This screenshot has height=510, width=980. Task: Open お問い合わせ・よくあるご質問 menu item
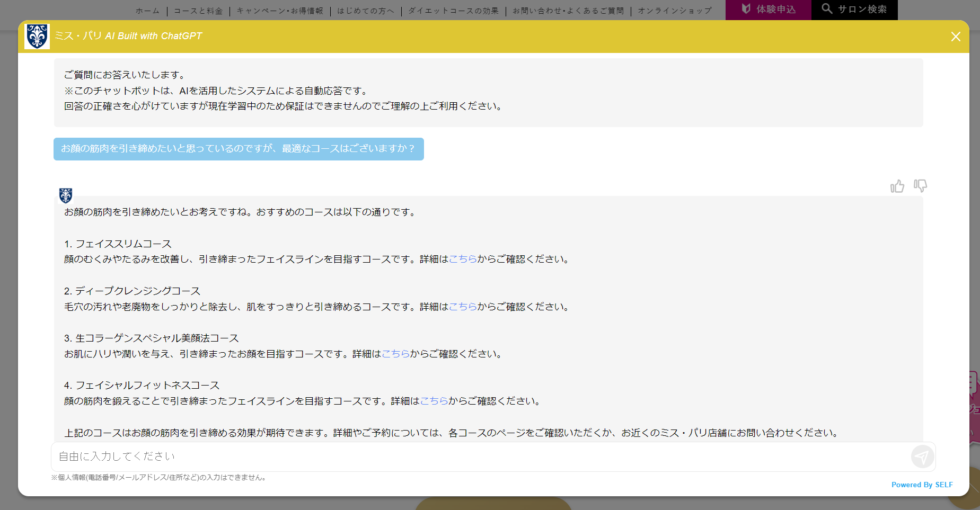click(568, 11)
